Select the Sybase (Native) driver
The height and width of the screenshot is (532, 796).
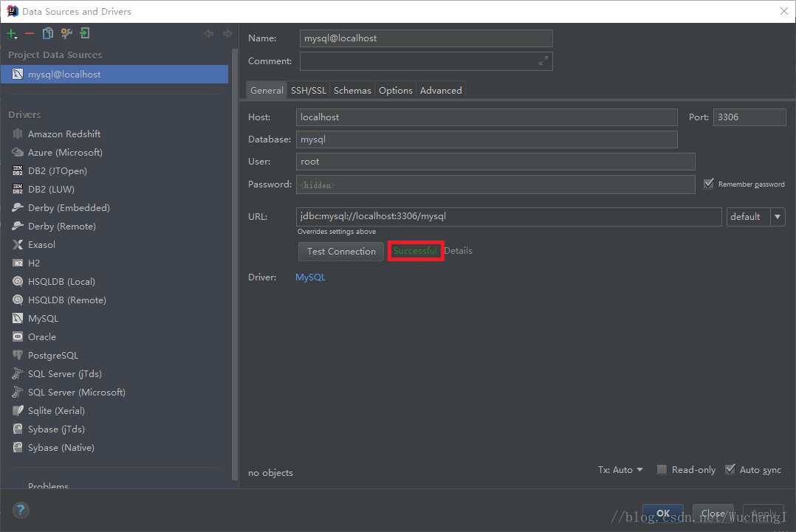point(61,447)
